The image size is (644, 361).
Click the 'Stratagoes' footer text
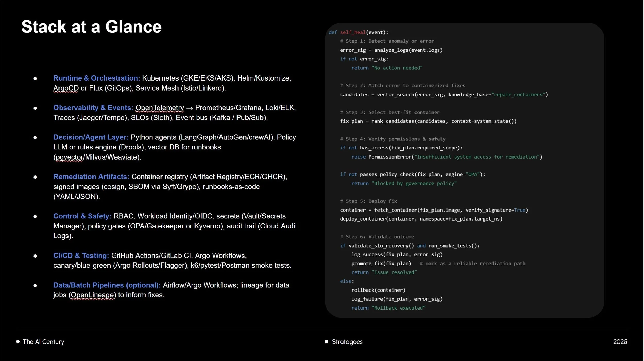(347, 342)
